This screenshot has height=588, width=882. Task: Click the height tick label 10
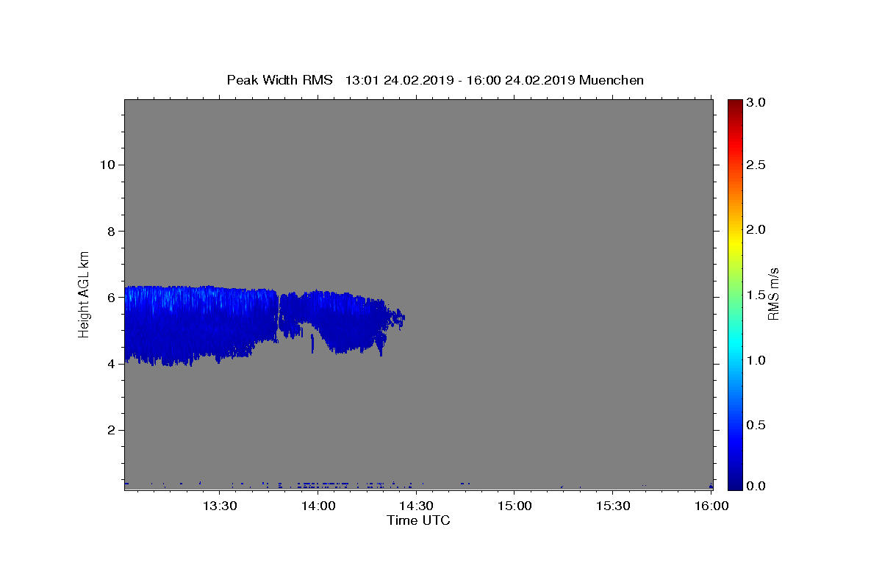(107, 165)
